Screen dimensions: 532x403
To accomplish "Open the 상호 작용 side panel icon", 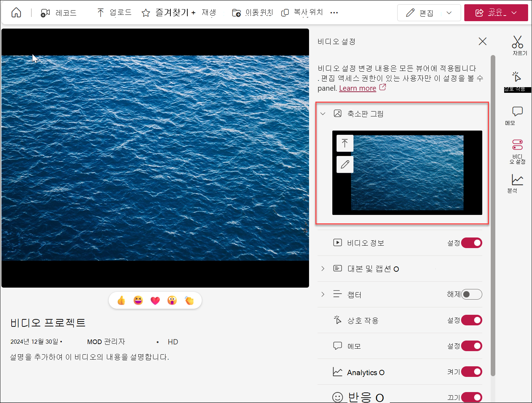I will 517,82.
